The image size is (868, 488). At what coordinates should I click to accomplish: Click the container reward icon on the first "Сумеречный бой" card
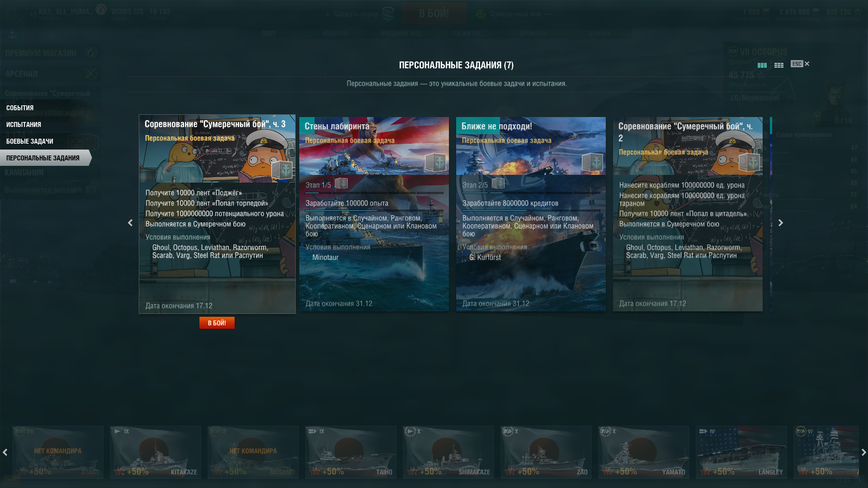[x=282, y=169]
